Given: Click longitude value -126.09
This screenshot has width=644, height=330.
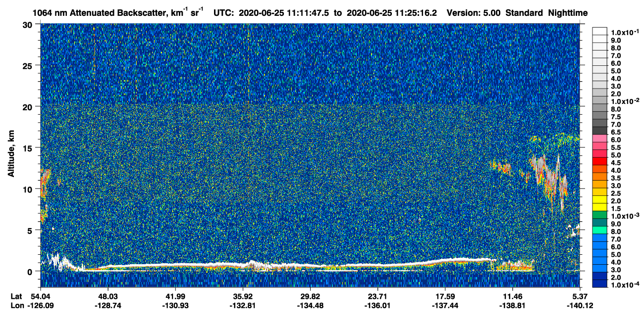Looking at the screenshot, I should click(x=40, y=305).
